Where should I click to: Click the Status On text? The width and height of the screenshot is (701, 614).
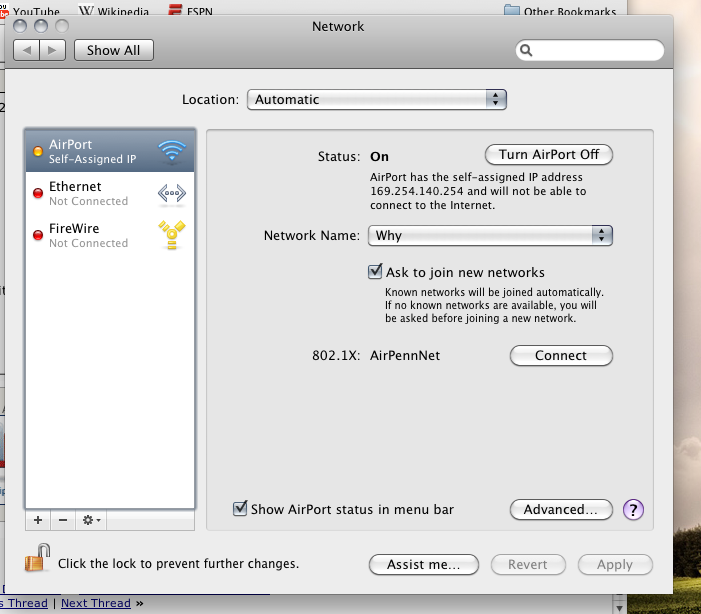coord(379,157)
